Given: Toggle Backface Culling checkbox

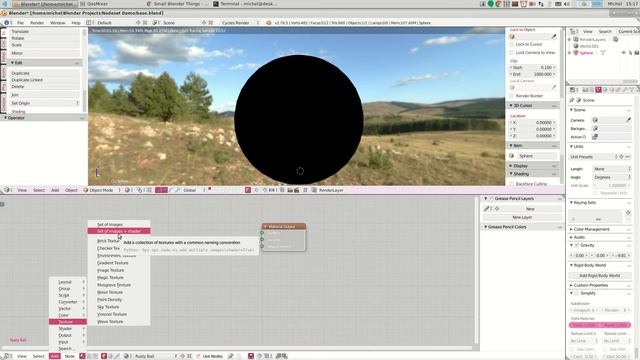Looking at the screenshot, I should click(512, 184).
